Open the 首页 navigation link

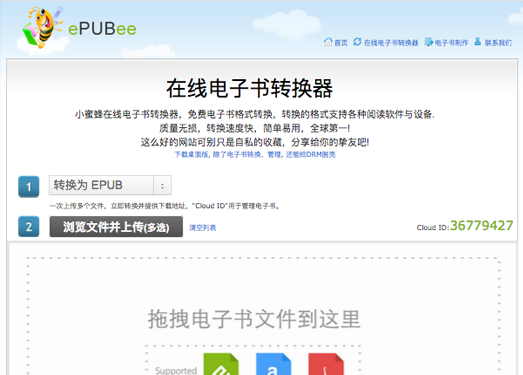pyautogui.click(x=341, y=43)
